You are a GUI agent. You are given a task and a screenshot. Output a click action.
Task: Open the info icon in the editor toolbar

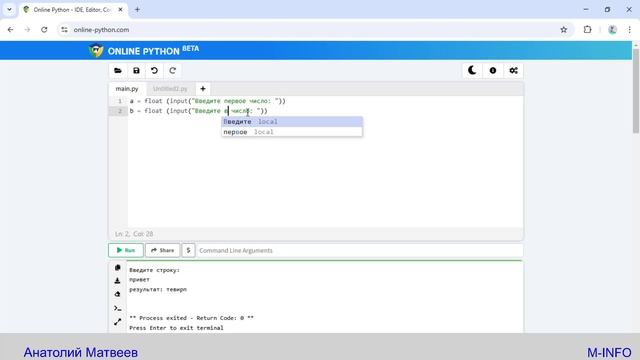493,71
